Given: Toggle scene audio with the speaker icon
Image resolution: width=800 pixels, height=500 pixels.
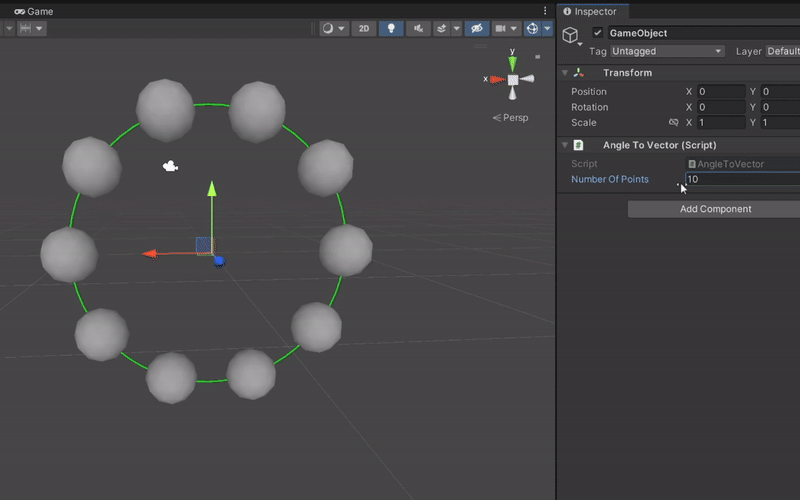Looking at the screenshot, I should click(420, 28).
